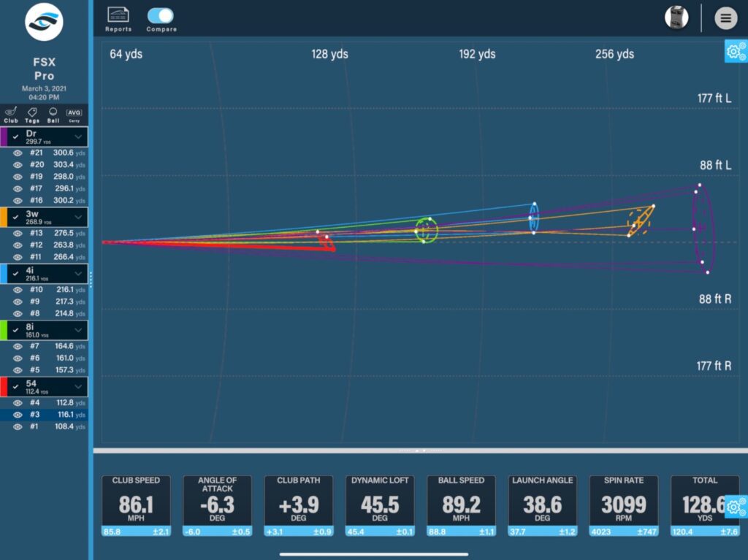Open the hamburger menu icon
748x560 pixels.
click(x=725, y=18)
